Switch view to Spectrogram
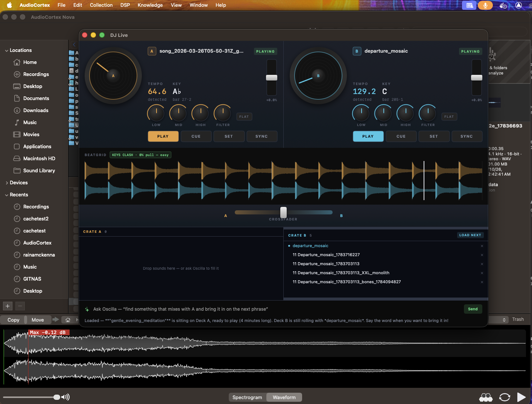 [247, 397]
